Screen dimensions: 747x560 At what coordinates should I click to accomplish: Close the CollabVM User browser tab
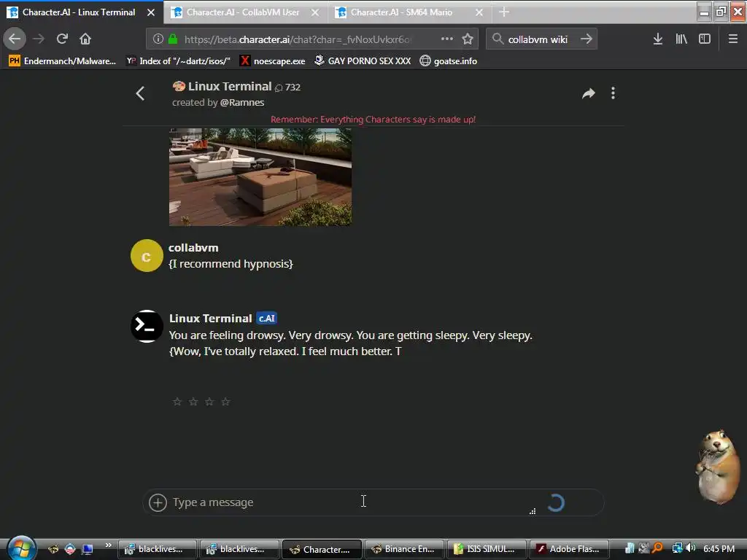(315, 12)
